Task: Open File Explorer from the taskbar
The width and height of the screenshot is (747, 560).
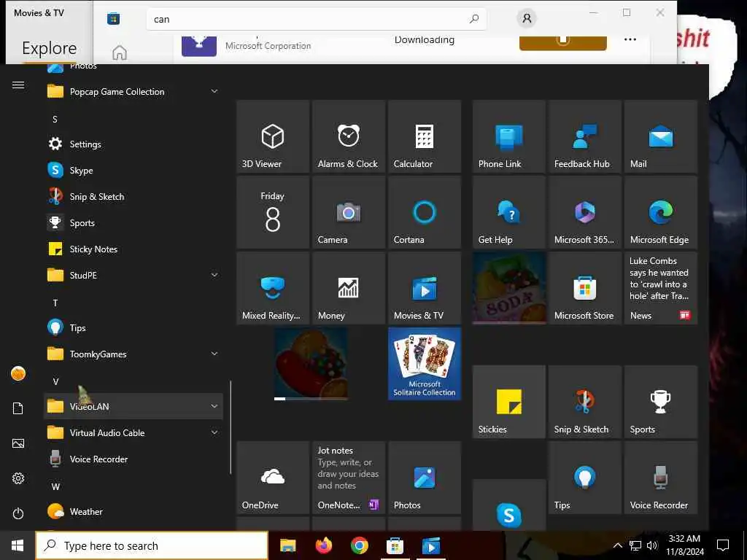Action: [287, 545]
